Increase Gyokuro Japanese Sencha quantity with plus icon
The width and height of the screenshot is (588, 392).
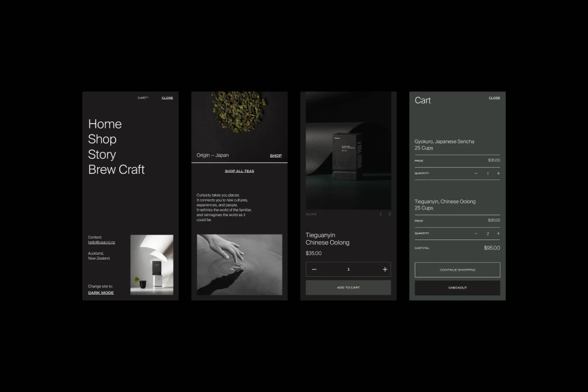click(498, 173)
